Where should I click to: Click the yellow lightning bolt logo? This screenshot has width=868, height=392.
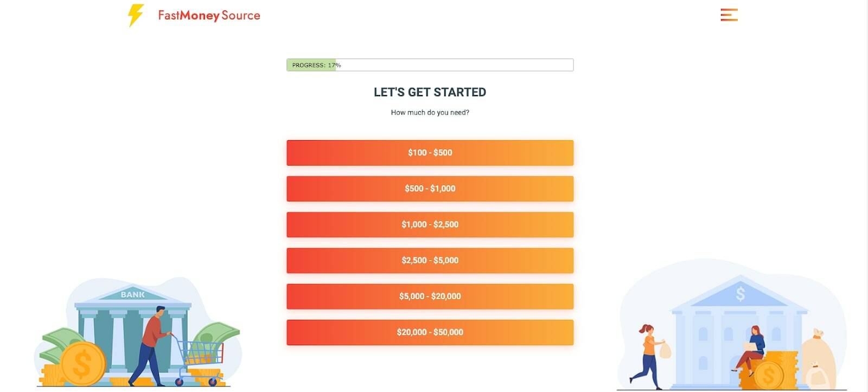coord(136,15)
